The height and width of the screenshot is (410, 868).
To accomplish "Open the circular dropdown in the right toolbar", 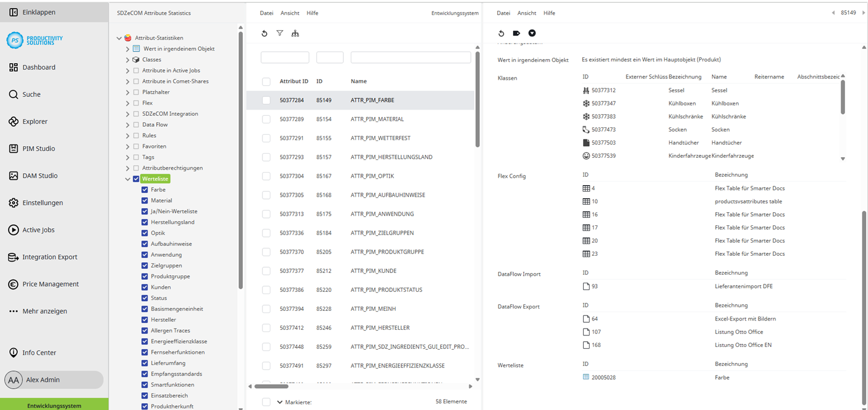I will (x=532, y=33).
